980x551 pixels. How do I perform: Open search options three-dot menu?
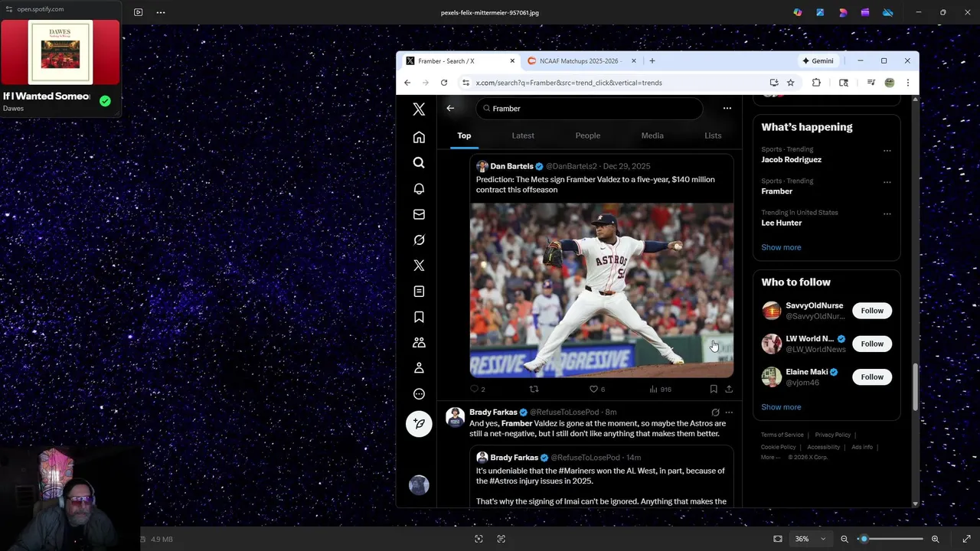[727, 108]
